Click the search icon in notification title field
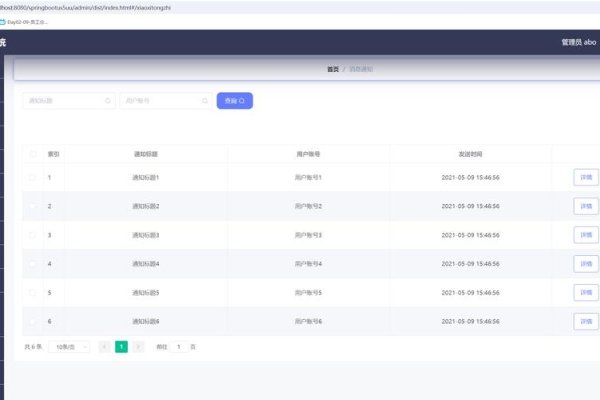 pyautogui.click(x=108, y=101)
